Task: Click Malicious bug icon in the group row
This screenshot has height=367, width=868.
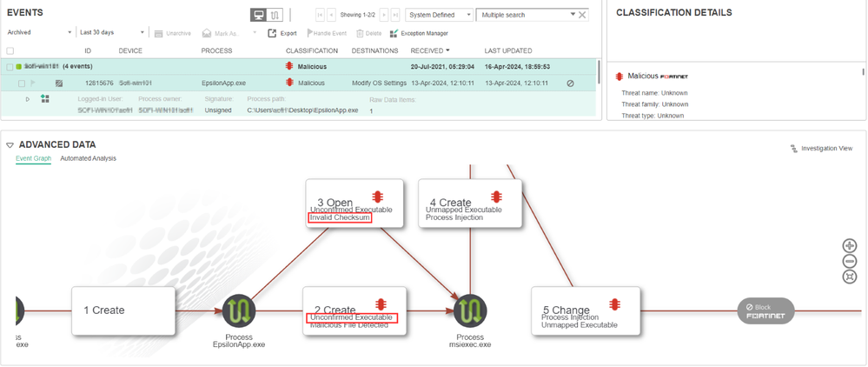Action: (x=289, y=66)
